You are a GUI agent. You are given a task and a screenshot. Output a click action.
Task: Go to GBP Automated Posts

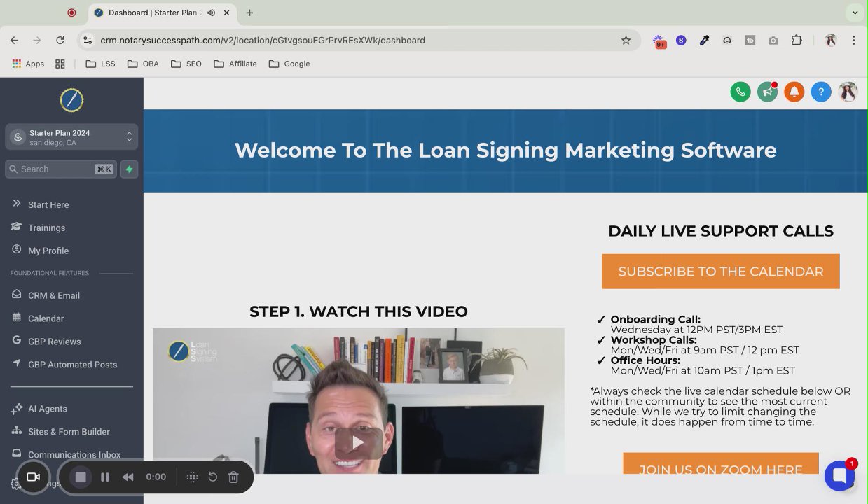71,364
